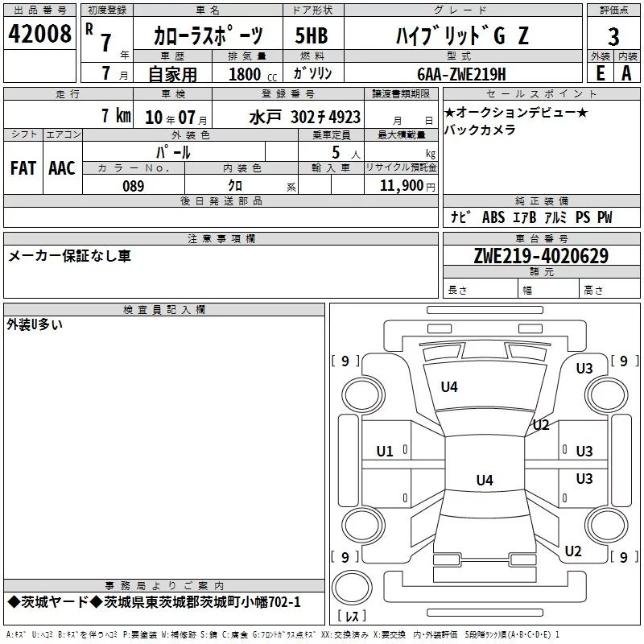Click the model code 6AA-ZWE219H

click(461, 74)
